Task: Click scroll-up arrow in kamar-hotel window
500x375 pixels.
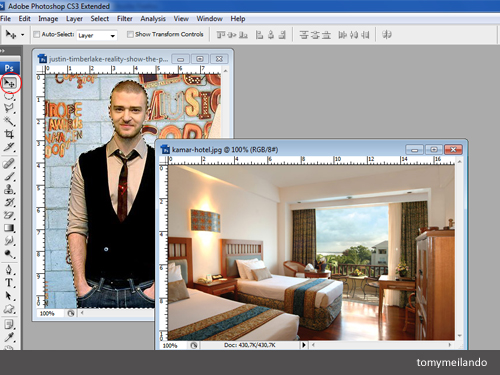Action: [460, 162]
